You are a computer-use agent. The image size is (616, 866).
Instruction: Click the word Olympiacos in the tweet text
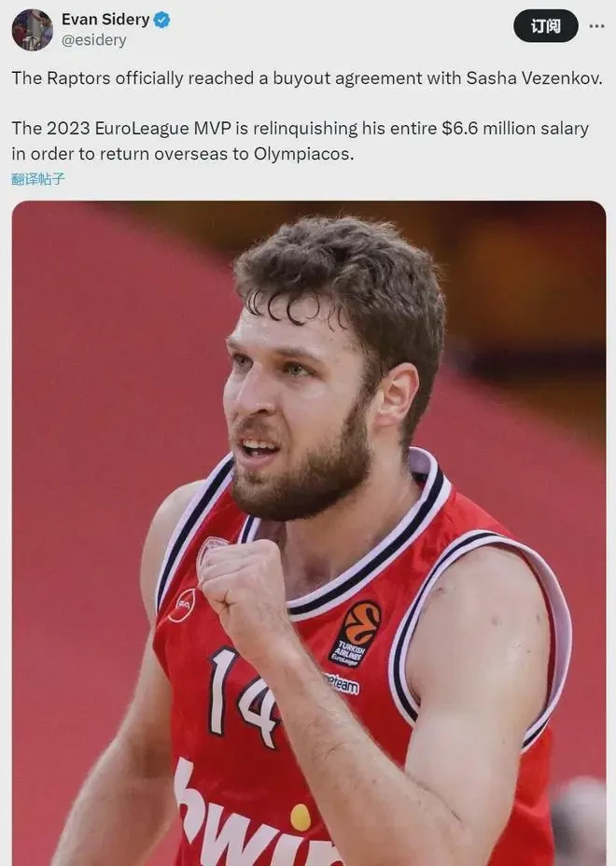pos(304,154)
